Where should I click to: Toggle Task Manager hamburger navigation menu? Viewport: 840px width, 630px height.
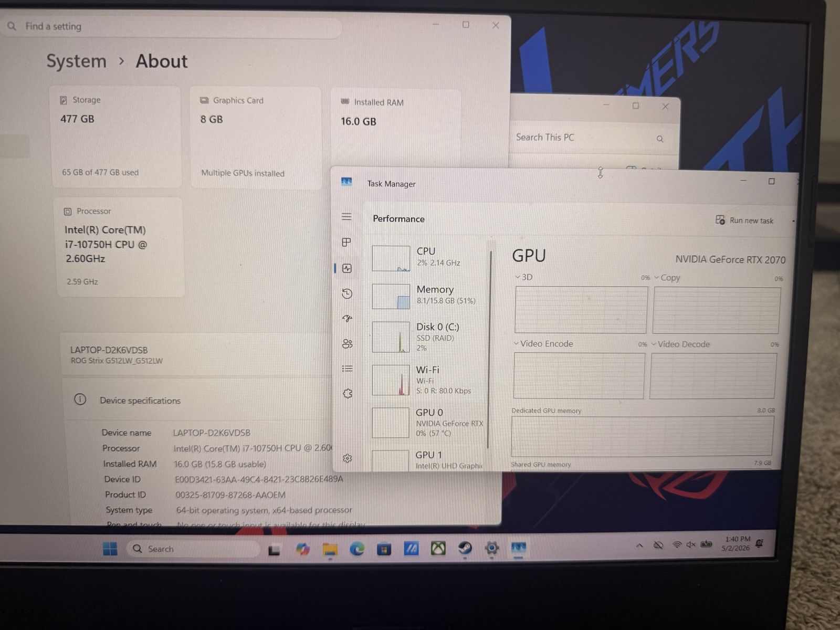coord(346,217)
